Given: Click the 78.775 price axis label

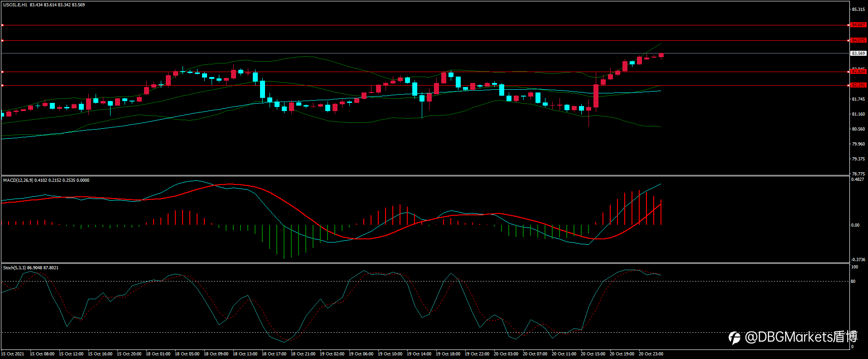Looking at the screenshot, I should coord(858,174).
